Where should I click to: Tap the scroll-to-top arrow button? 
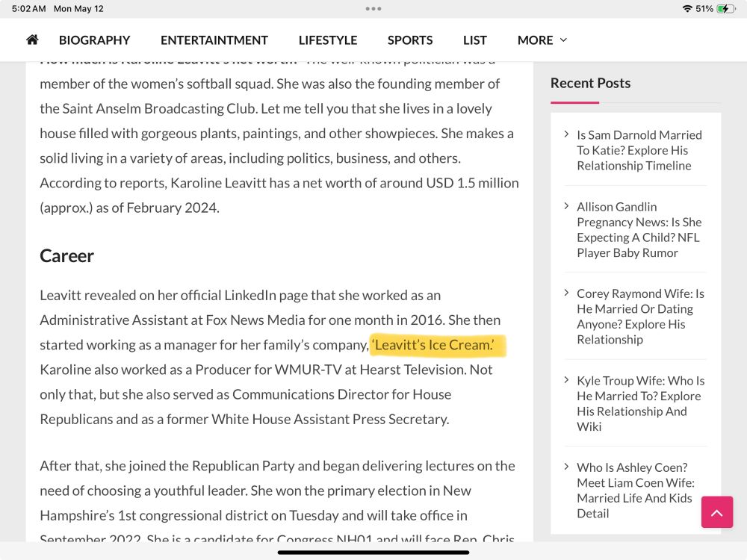click(716, 512)
